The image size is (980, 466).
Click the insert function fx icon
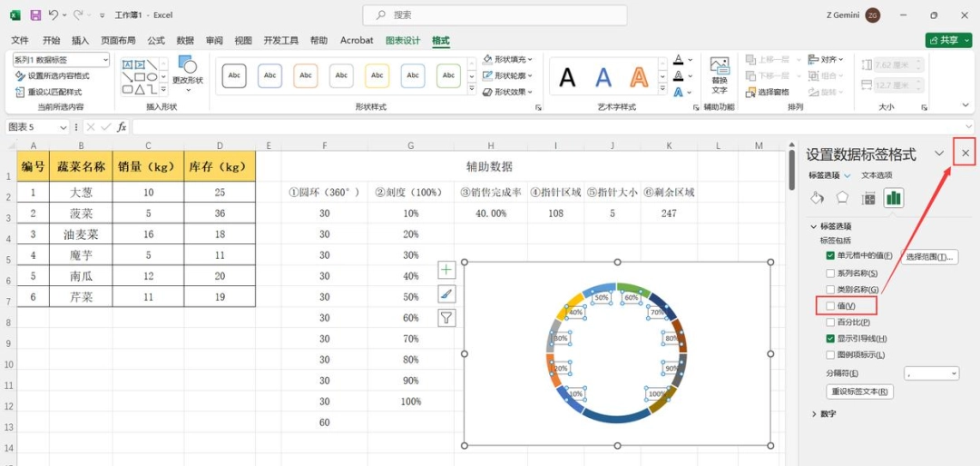pos(122,127)
